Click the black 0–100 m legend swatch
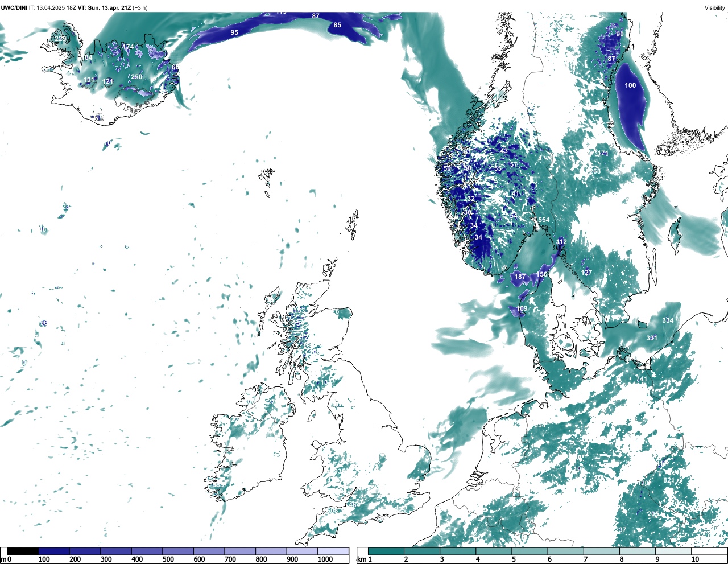The image size is (728, 564). [x=23, y=551]
